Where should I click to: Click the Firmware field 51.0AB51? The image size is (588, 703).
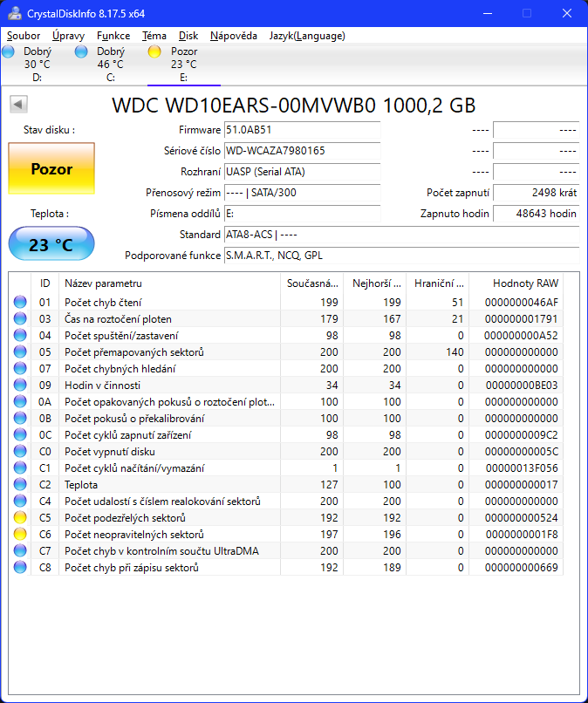tap(303, 130)
